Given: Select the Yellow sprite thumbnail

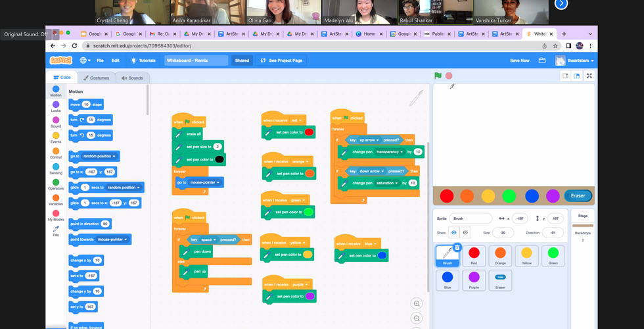Looking at the screenshot, I should coord(526,256).
